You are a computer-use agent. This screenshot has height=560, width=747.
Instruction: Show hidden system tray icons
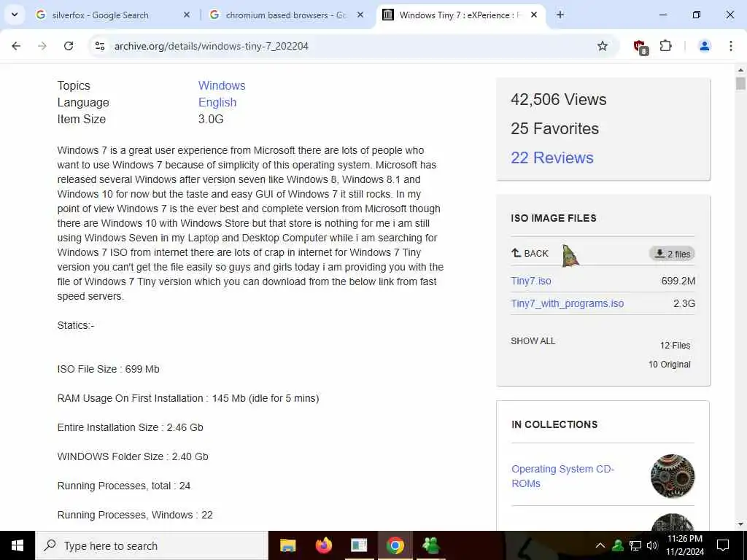(600, 545)
